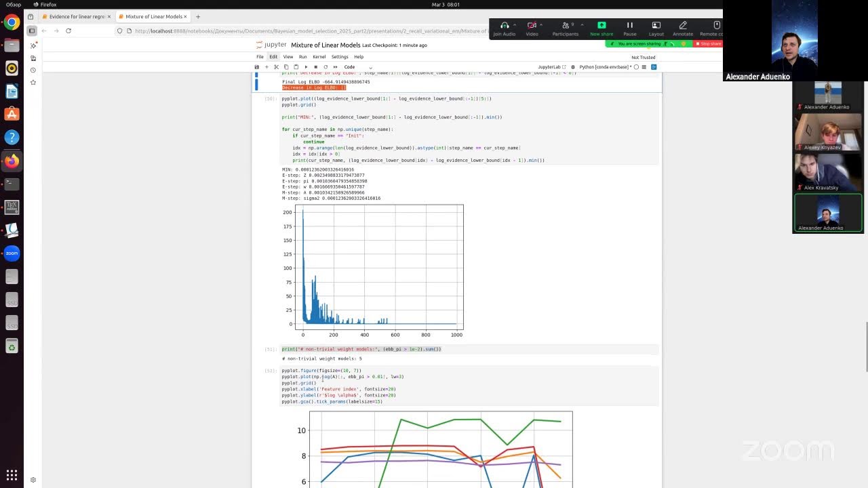Open Layout options in Zoom toolbar
This screenshot has height=488, width=868.
tap(656, 28)
